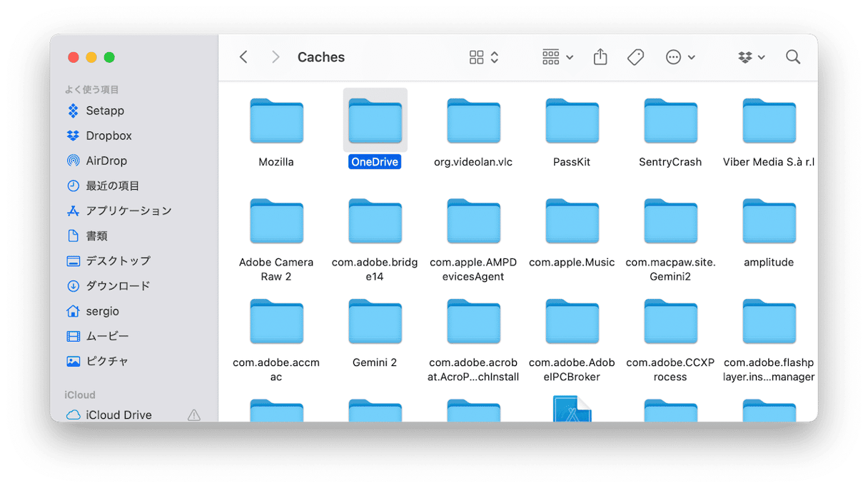
Task: Select the com.apple.Music folder icon
Action: tap(572, 221)
